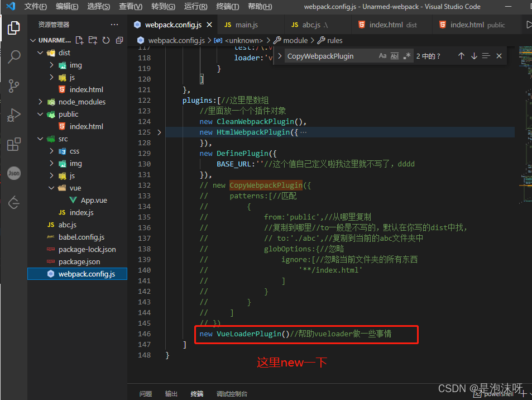The image size is (532, 400).
Task: Open the Source Control view
Action: coord(13,85)
